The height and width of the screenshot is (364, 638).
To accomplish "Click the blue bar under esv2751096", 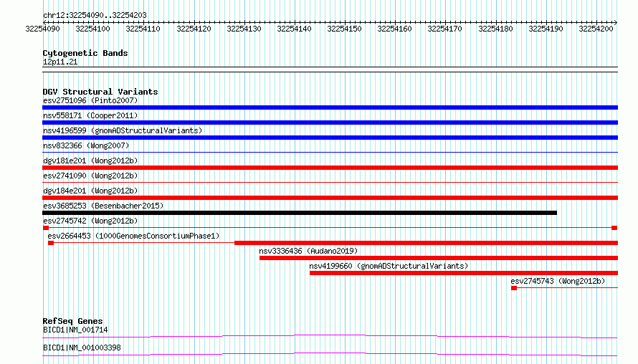I will coord(330,107).
